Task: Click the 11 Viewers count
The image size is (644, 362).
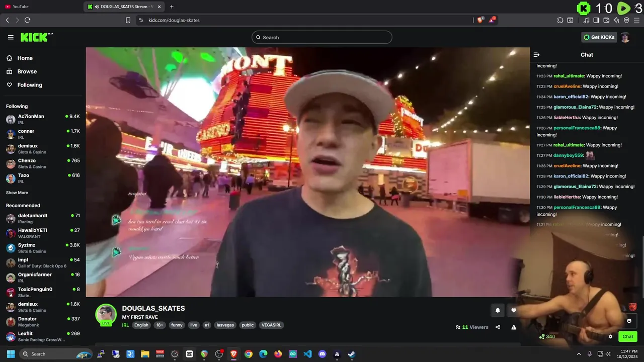Action: click(x=472, y=327)
